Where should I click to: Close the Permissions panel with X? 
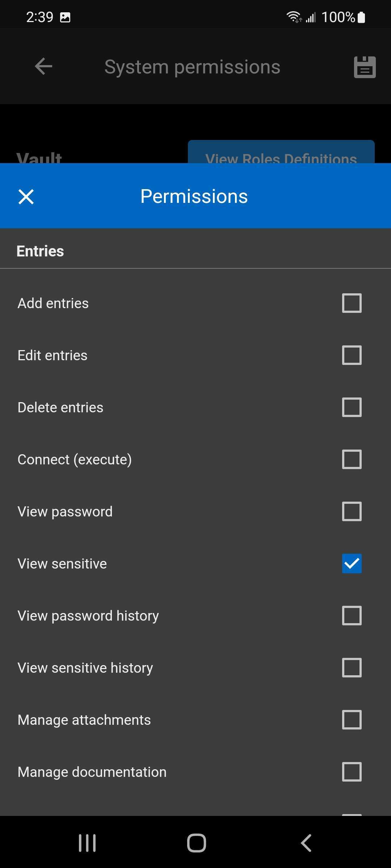tap(26, 197)
